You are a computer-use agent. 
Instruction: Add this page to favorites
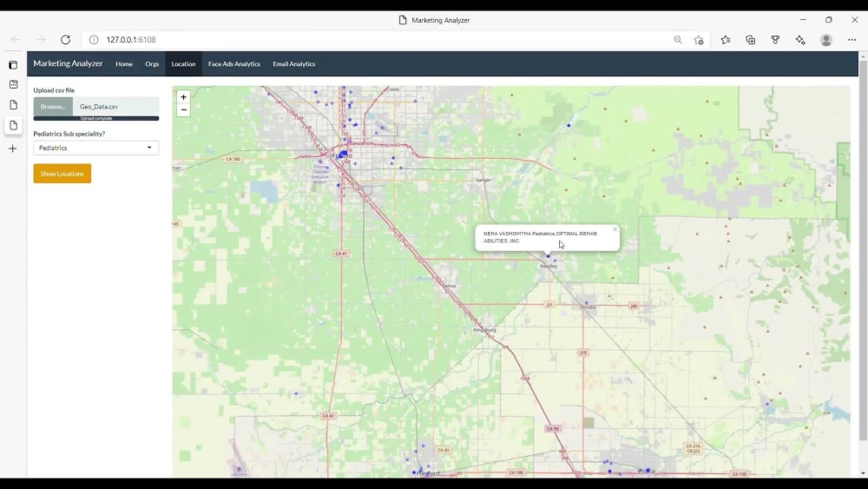click(x=699, y=40)
